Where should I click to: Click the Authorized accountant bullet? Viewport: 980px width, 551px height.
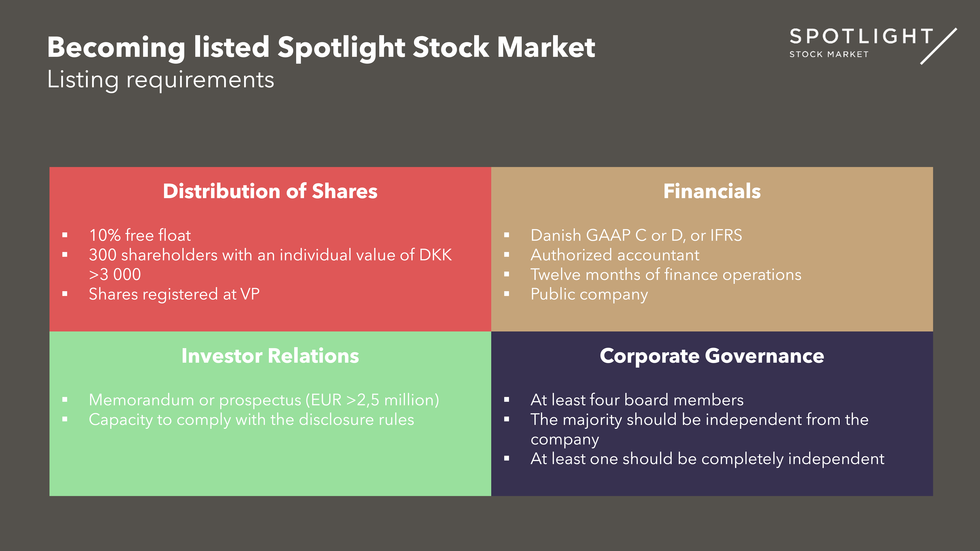(x=615, y=255)
